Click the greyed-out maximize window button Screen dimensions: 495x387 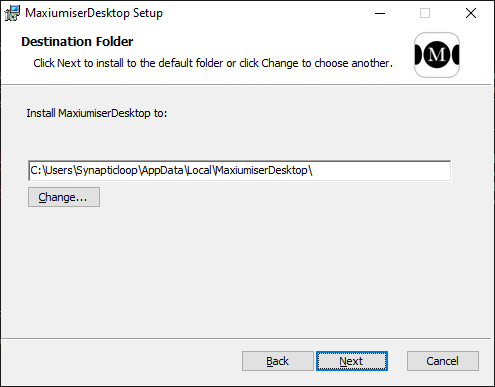tap(425, 13)
